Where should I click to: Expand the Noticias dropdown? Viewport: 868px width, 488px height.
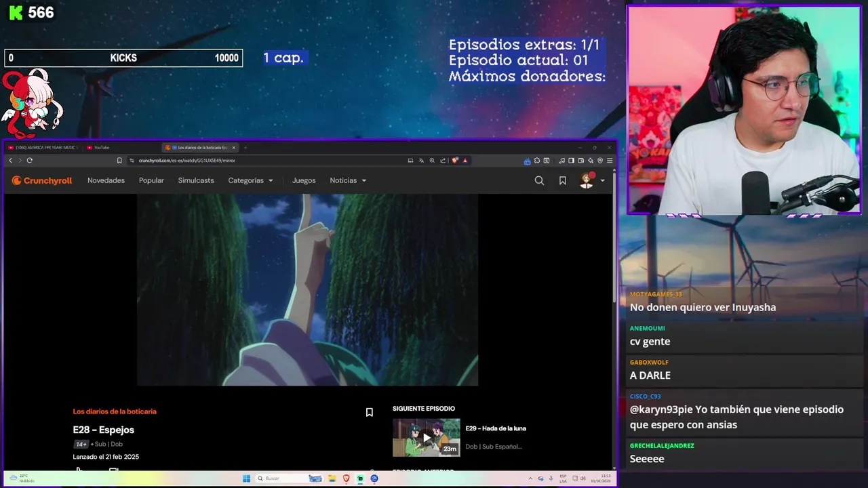(348, 180)
